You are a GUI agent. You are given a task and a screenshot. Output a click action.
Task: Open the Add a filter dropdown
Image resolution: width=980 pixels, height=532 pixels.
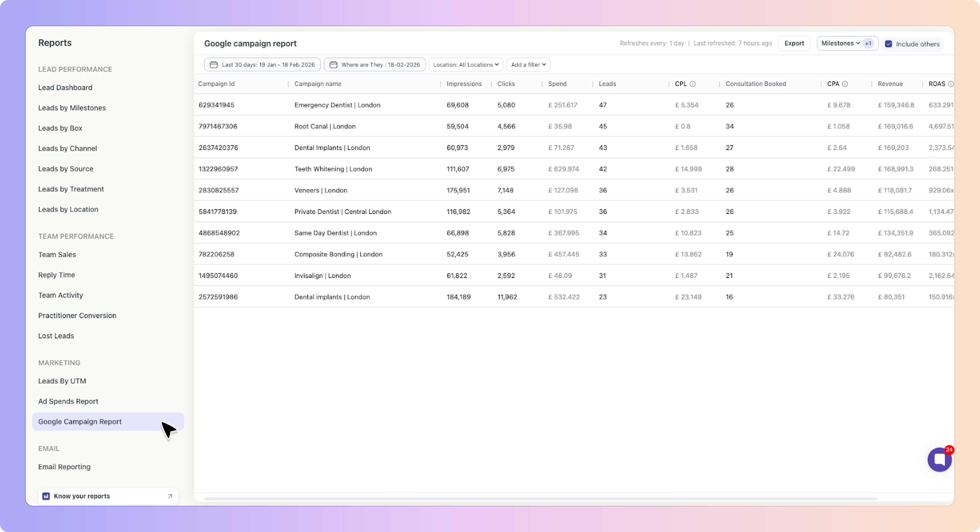528,65
